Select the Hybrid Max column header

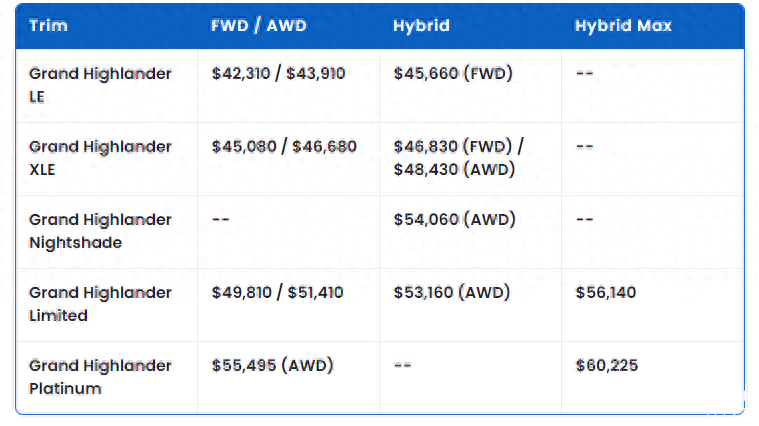(x=623, y=26)
